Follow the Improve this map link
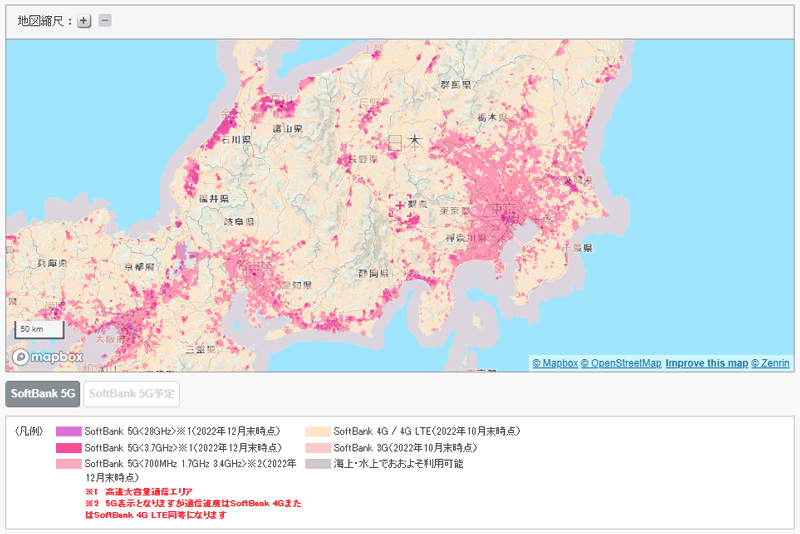The height and width of the screenshot is (534, 800). tap(707, 363)
